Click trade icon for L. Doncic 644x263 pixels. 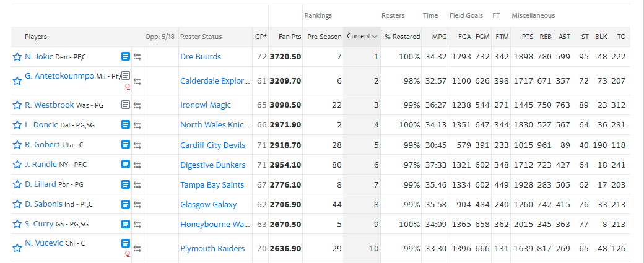(137, 125)
